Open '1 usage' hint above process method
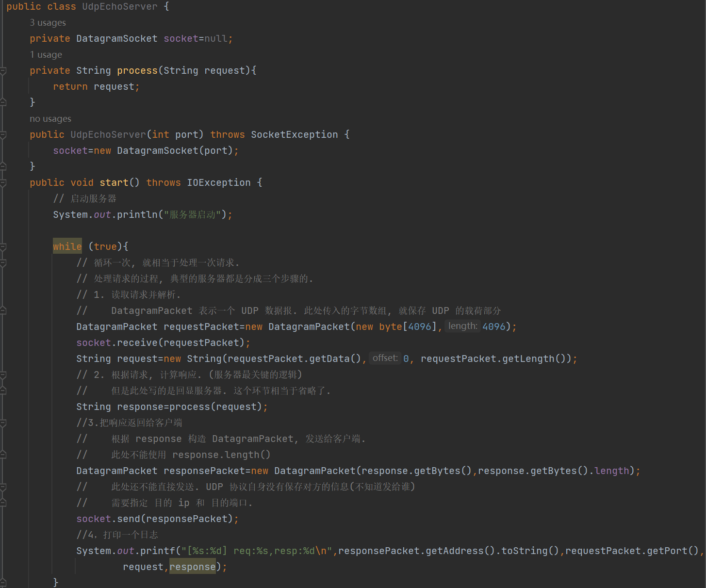The width and height of the screenshot is (706, 588). coord(46,55)
